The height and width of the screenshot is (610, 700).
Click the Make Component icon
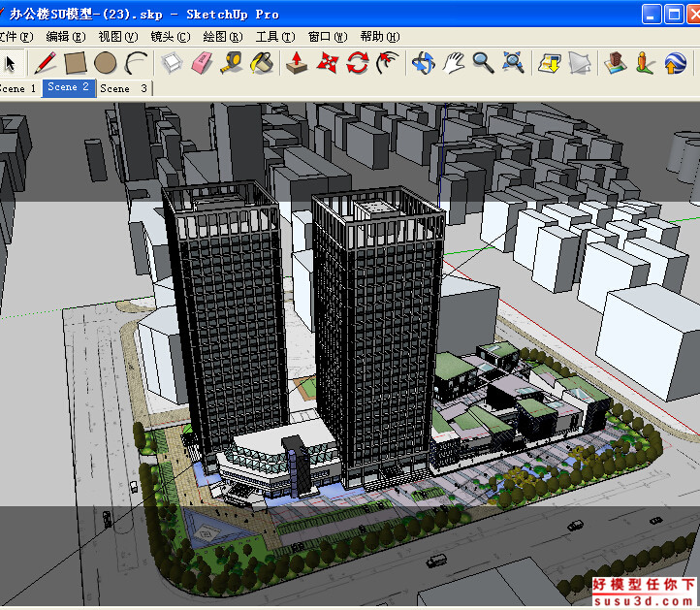pos(172,63)
